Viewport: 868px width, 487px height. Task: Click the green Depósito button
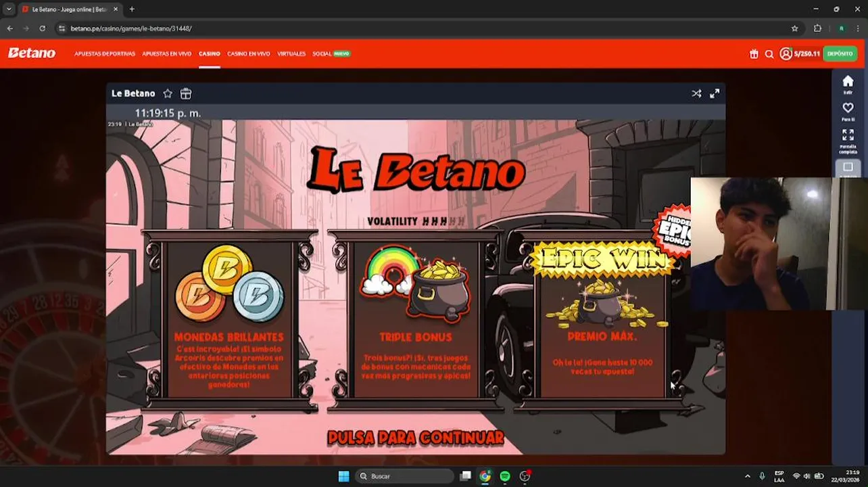click(x=840, y=53)
